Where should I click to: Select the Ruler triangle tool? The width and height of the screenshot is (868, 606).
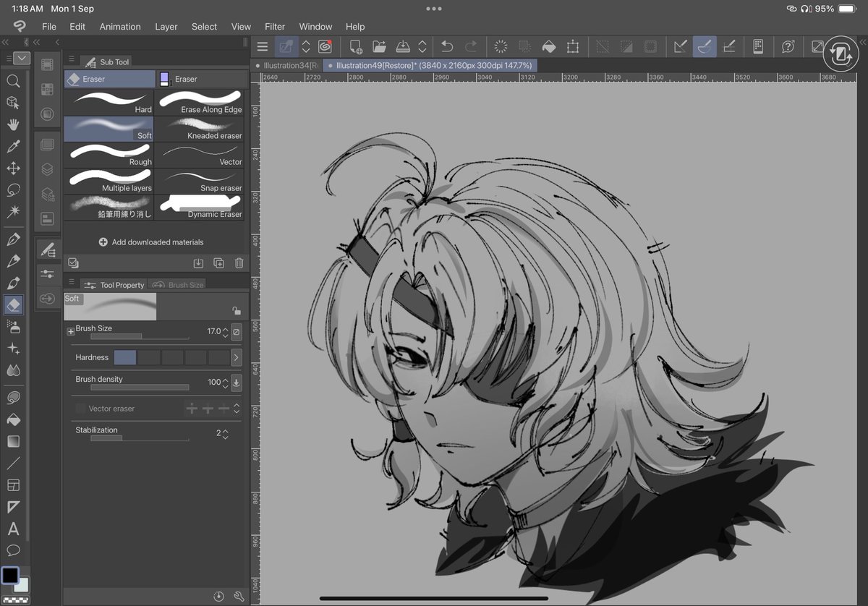point(13,507)
